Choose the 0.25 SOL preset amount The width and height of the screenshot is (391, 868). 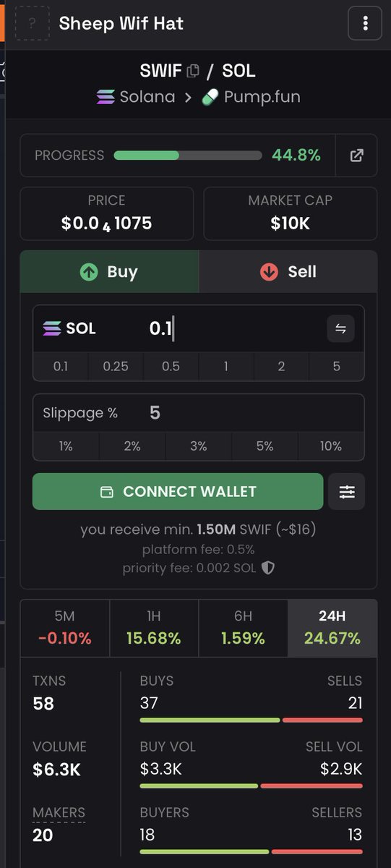click(116, 366)
